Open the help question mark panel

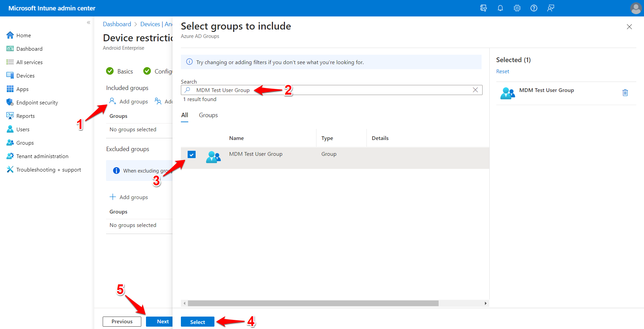pos(534,8)
